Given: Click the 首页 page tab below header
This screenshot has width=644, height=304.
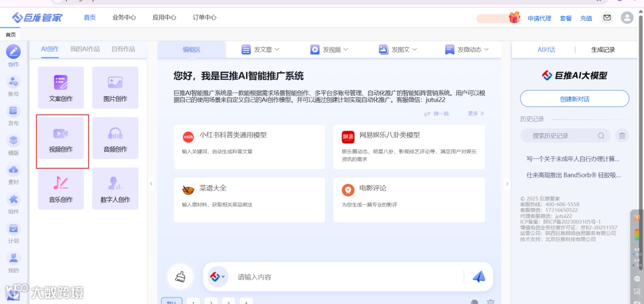Looking at the screenshot, I should tap(11, 35).
